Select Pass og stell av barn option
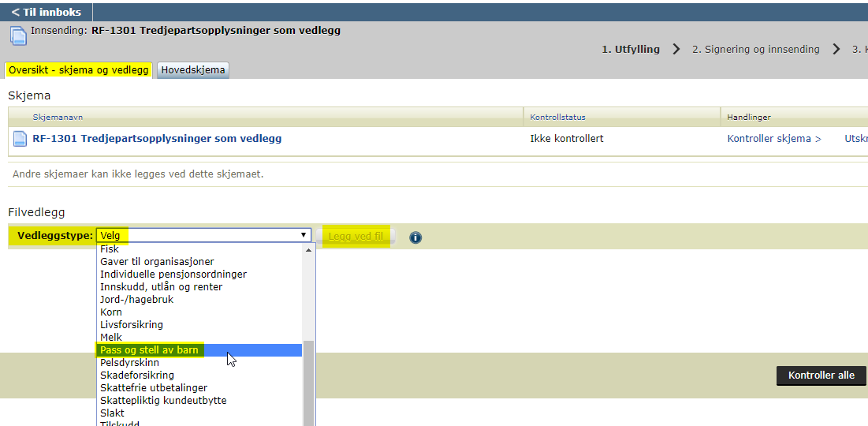 (200, 350)
